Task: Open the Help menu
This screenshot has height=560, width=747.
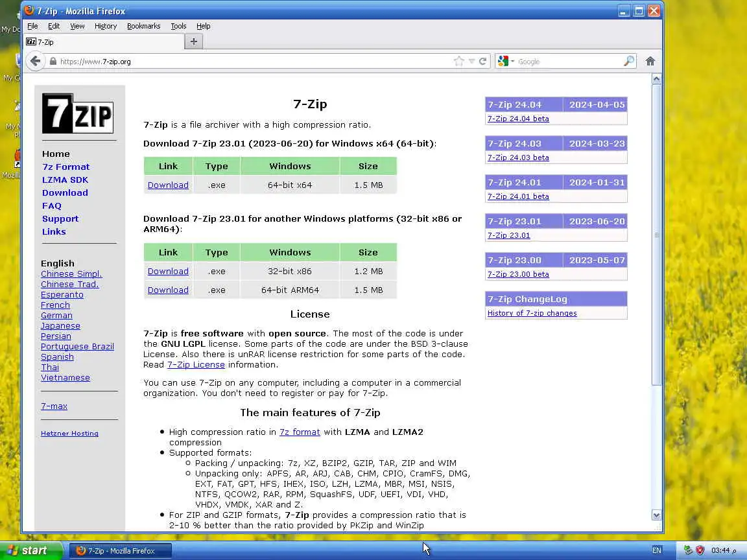Action: point(204,26)
